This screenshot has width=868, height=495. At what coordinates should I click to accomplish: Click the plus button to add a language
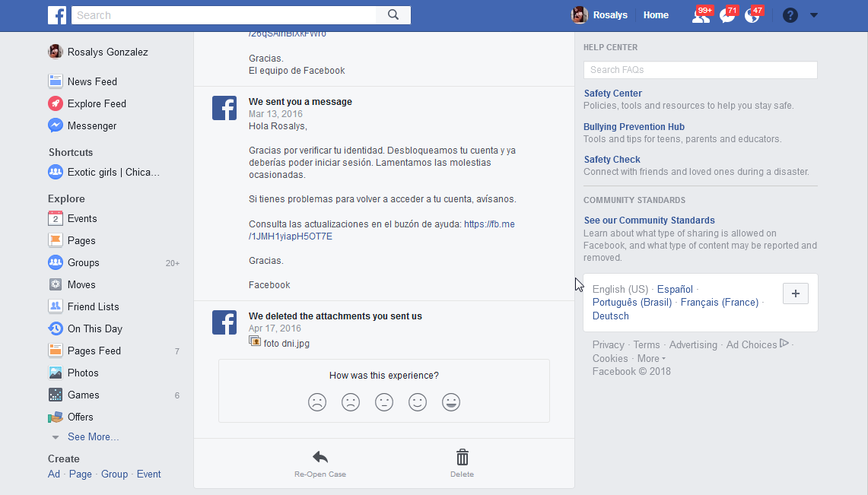coord(796,294)
